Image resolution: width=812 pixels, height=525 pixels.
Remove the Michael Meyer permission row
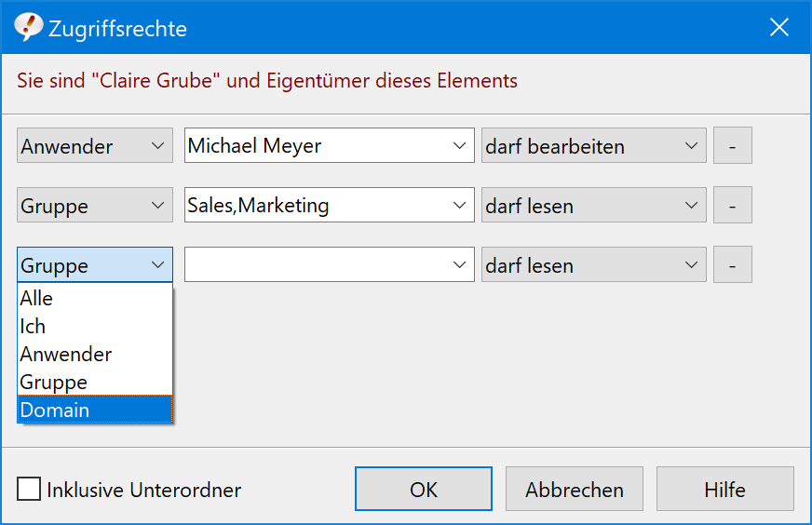click(732, 145)
